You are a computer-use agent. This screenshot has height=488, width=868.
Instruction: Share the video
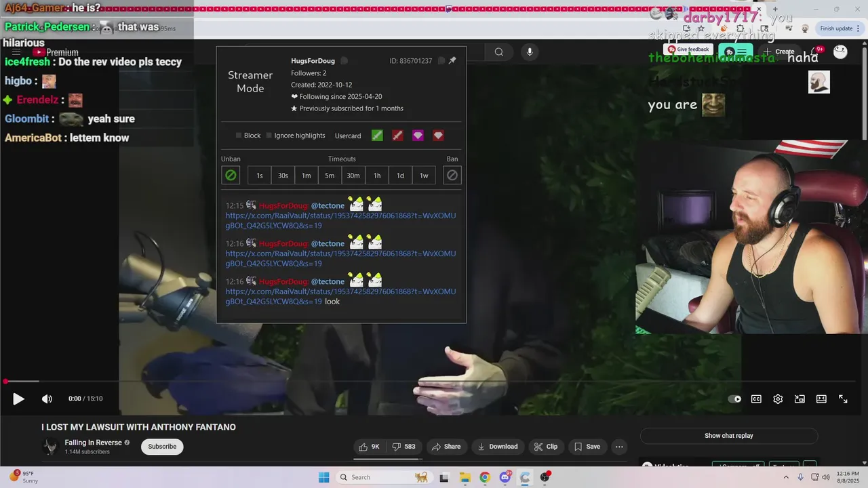[x=446, y=447]
